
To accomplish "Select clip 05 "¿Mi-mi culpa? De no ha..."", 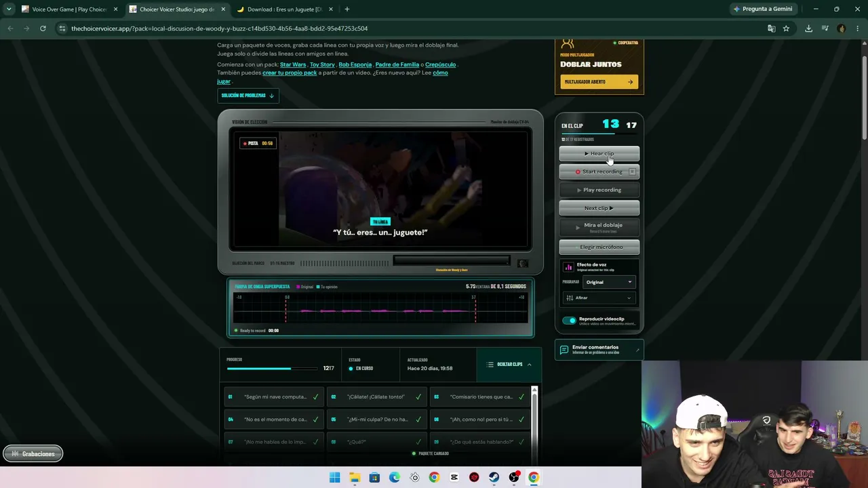I will [376, 420].
